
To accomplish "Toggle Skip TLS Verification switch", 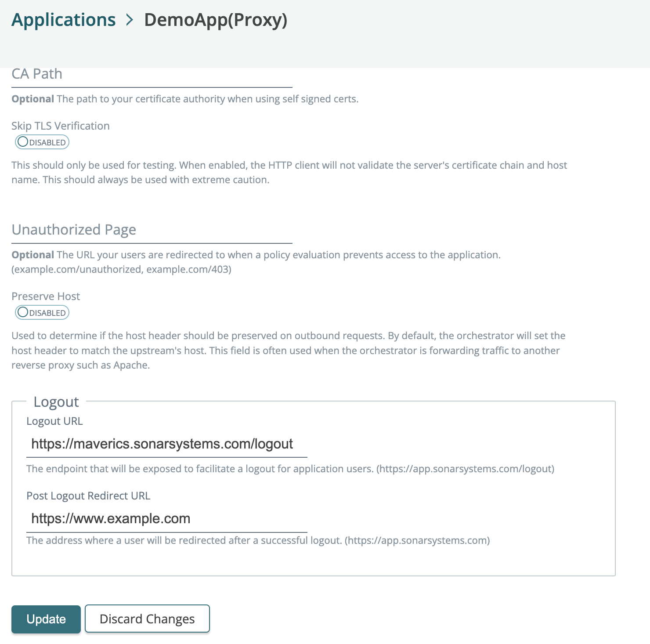I will (42, 142).
